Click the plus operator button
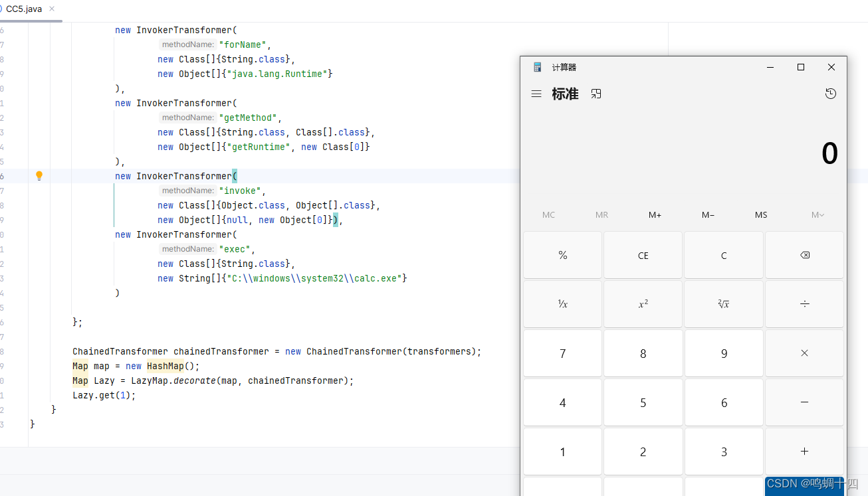 coord(805,452)
